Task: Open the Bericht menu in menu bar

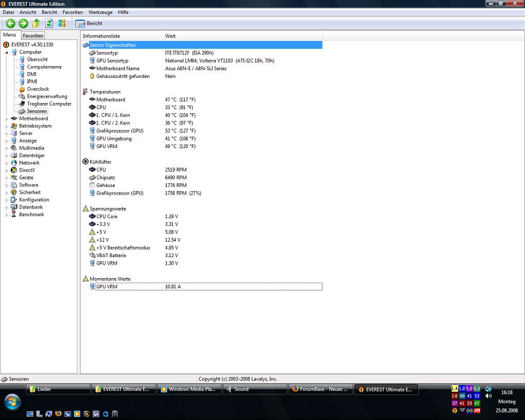Action: tap(49, 12)
